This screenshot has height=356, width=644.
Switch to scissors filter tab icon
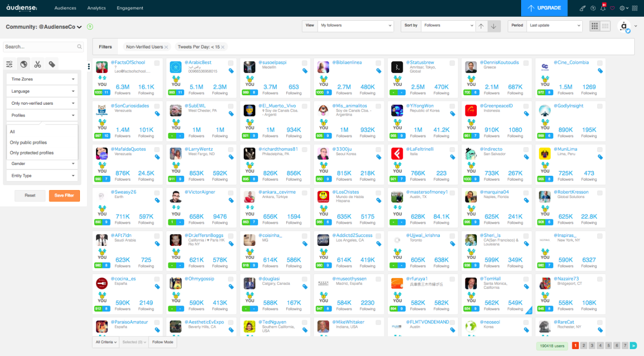(38, 64)
